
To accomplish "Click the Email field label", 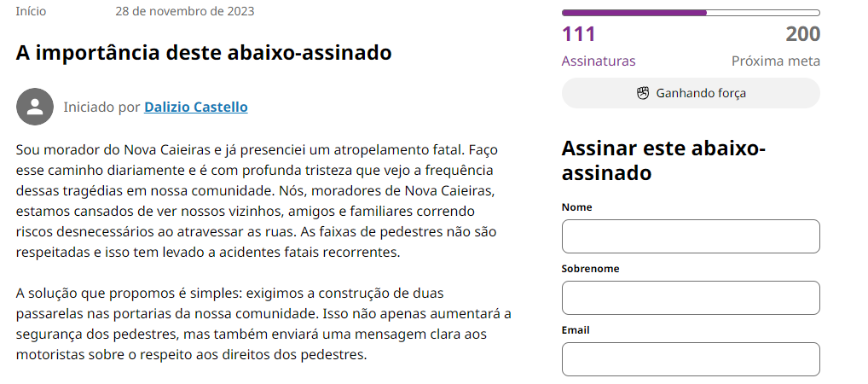I will [x=576, y=330].
